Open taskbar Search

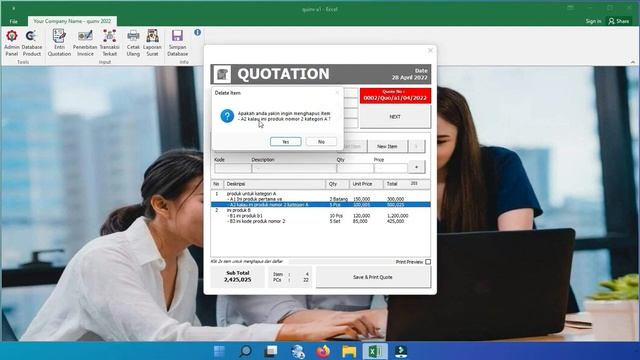(x=246, y=351)
